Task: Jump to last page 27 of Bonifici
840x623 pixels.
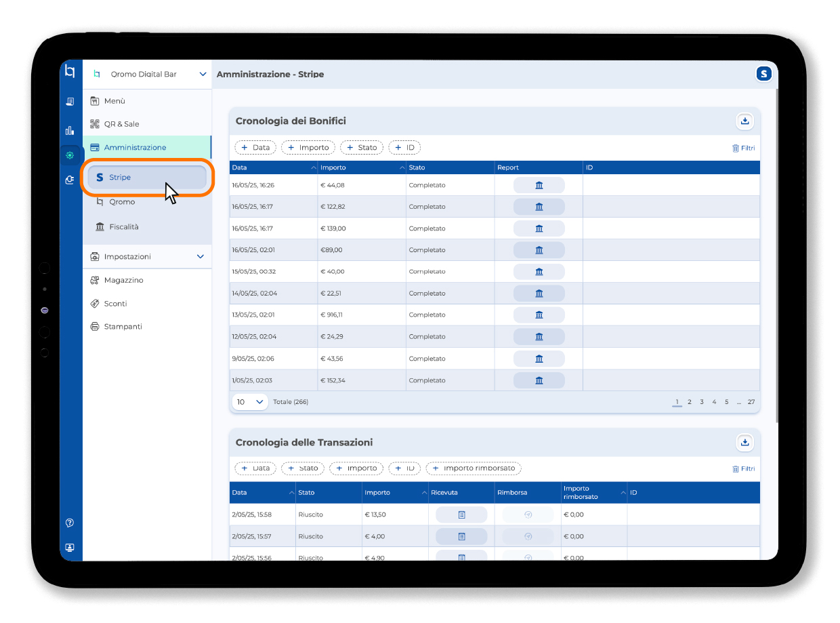Action: [x=751, y=402]
